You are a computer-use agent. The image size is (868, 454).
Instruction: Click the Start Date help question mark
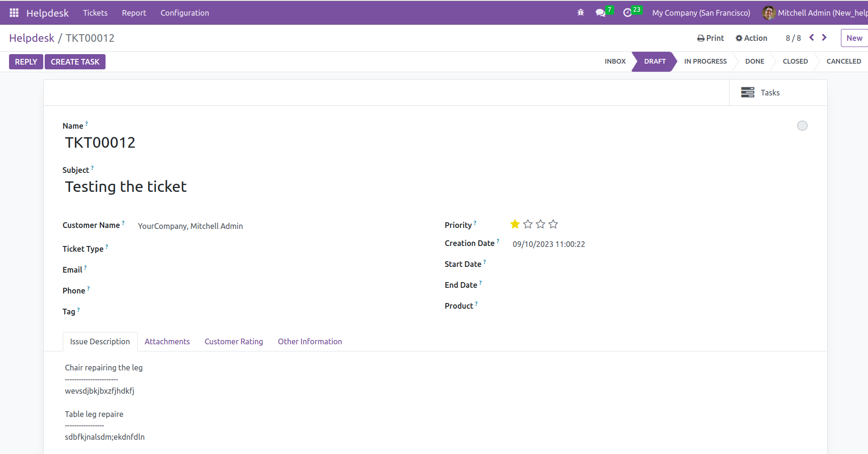[484, 261]
